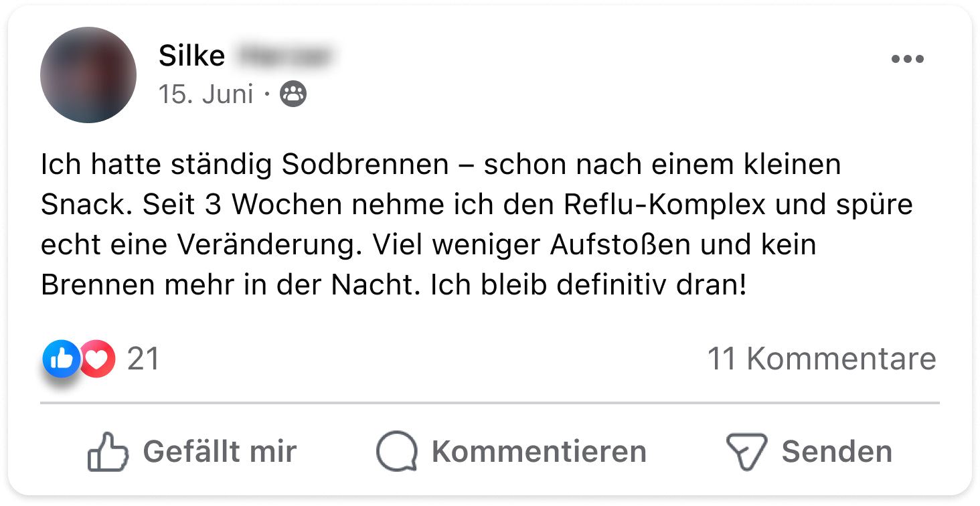
Task: Open Silke's blurred profile picture
Action: click(88, 75)
